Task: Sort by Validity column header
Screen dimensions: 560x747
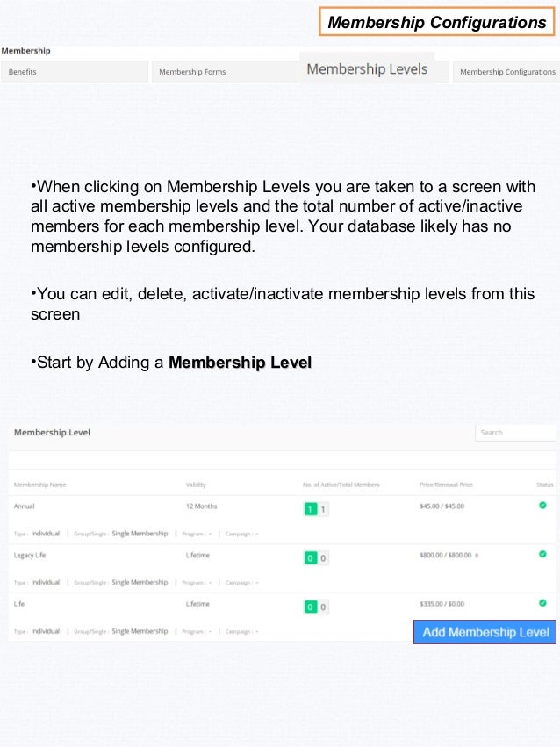Action: (x=196, y=485)
